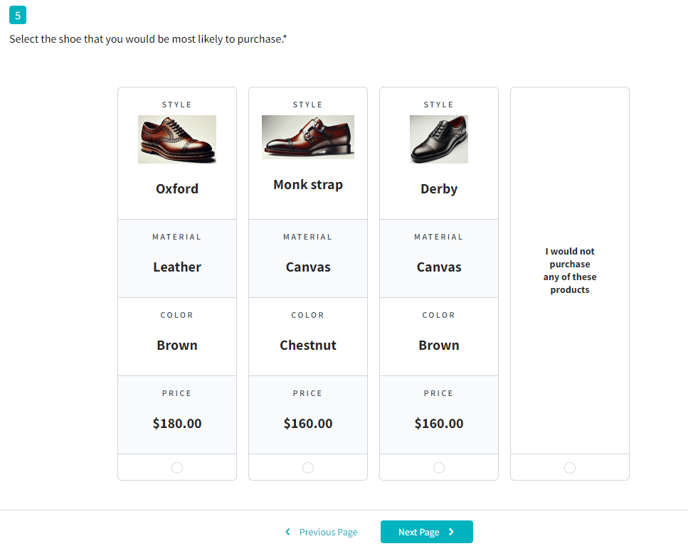This screenshot has height=551, width=688.
Task: Go back using the Previous Page link
Action: (328, 532)
